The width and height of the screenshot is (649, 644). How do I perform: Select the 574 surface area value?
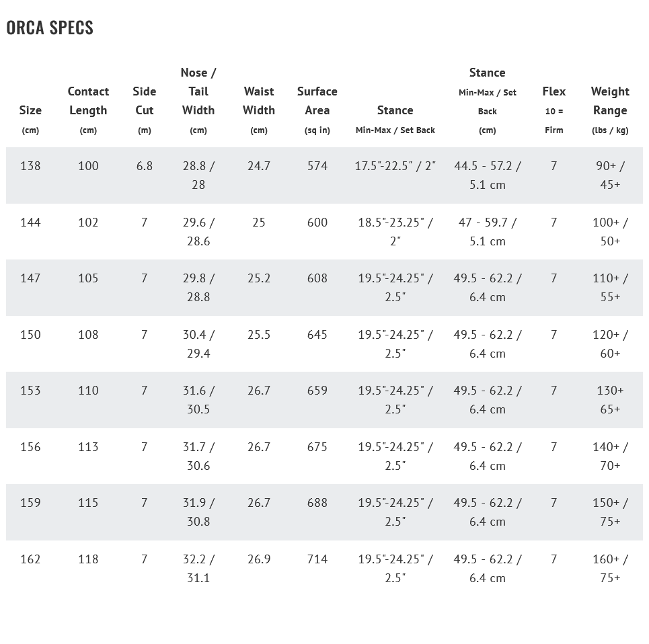click(317, 166)
